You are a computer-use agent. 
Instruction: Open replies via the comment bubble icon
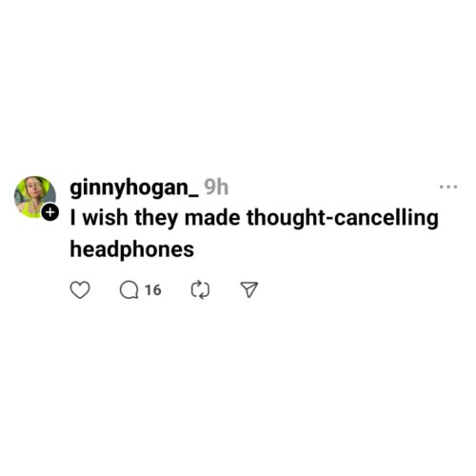point(129,290)
